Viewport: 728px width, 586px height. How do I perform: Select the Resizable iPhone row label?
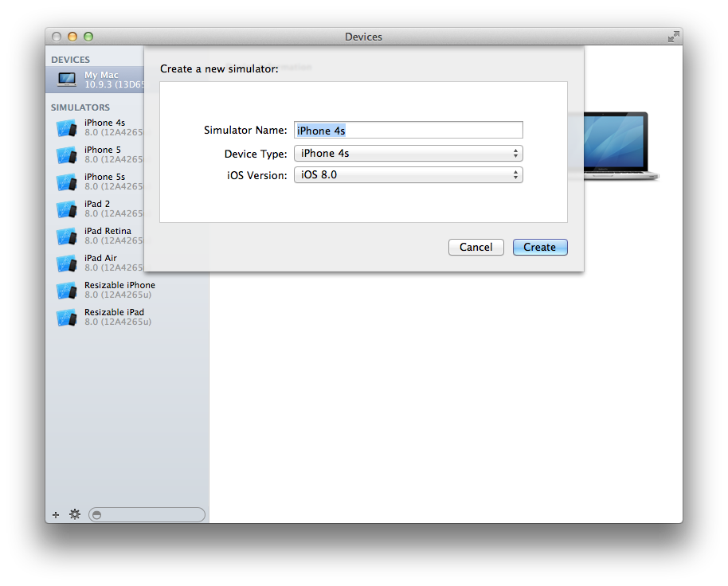(x=119, y=285)
